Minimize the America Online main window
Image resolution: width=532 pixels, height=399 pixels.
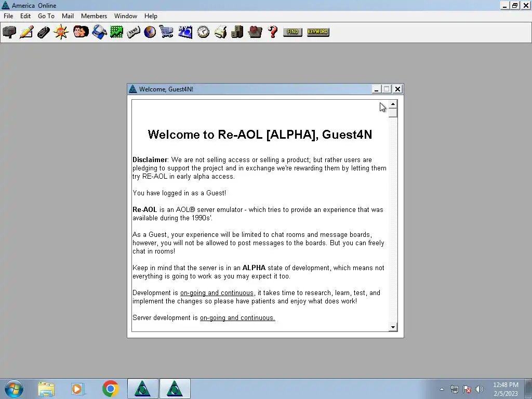504,5
